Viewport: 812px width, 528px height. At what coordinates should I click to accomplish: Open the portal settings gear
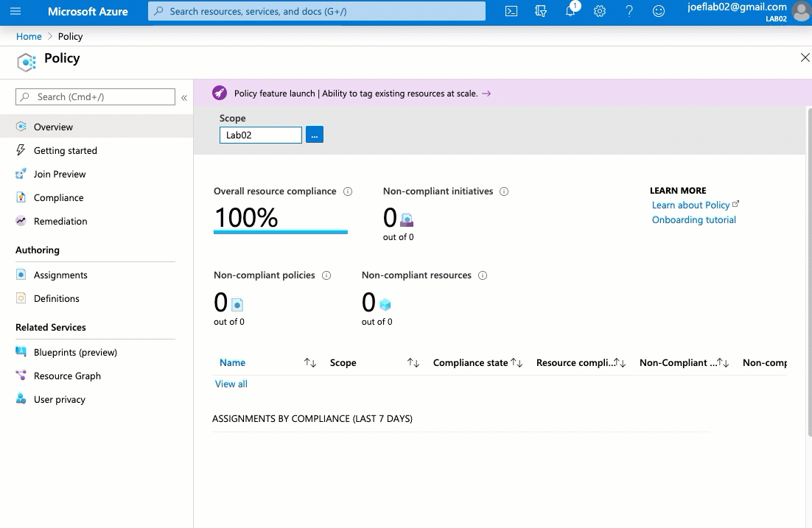(x=600, y=11)
